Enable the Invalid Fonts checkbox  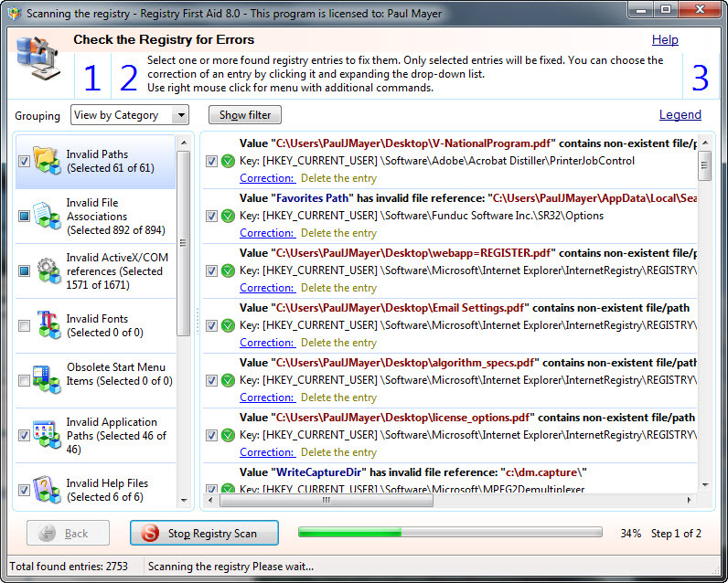pyautogui.click(x=24, y=325)
